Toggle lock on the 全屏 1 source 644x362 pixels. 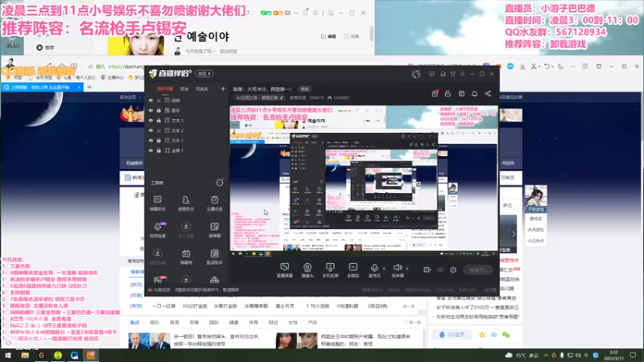tap(159, 150)
